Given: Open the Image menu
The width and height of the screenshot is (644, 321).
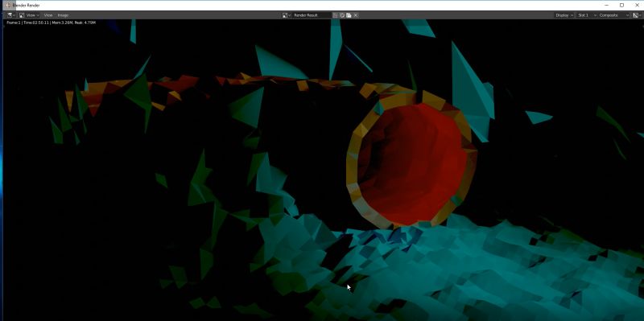Looking at the screenshot, I should [x=64, y=15].
